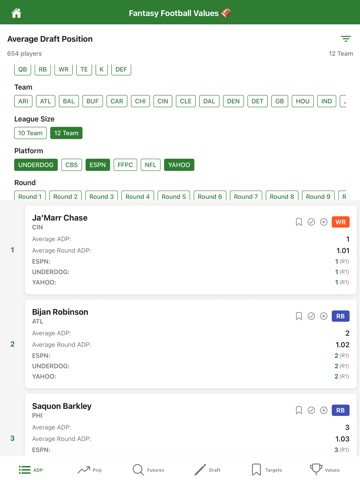The image size is (360, 480).
Task: Open the Proj tab in bottom bar
Action: click(89, 470)
